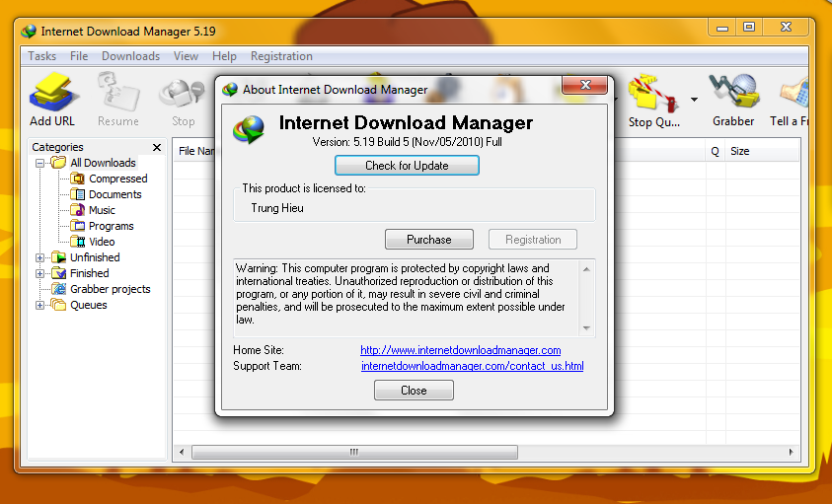Image resolution: width=832 pixels, height=504 pixels.
Task: Click the 'Trung Hieu' licensee name
Action: point(277,208)
